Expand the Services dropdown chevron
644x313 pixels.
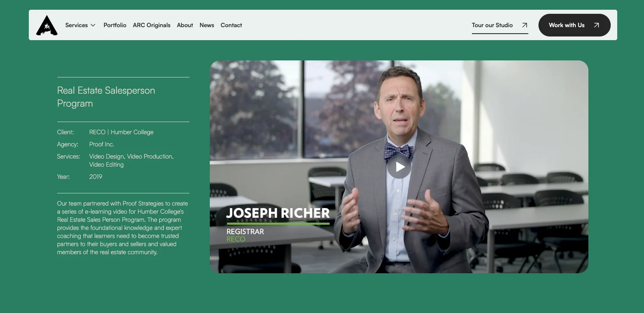point(93,25)
